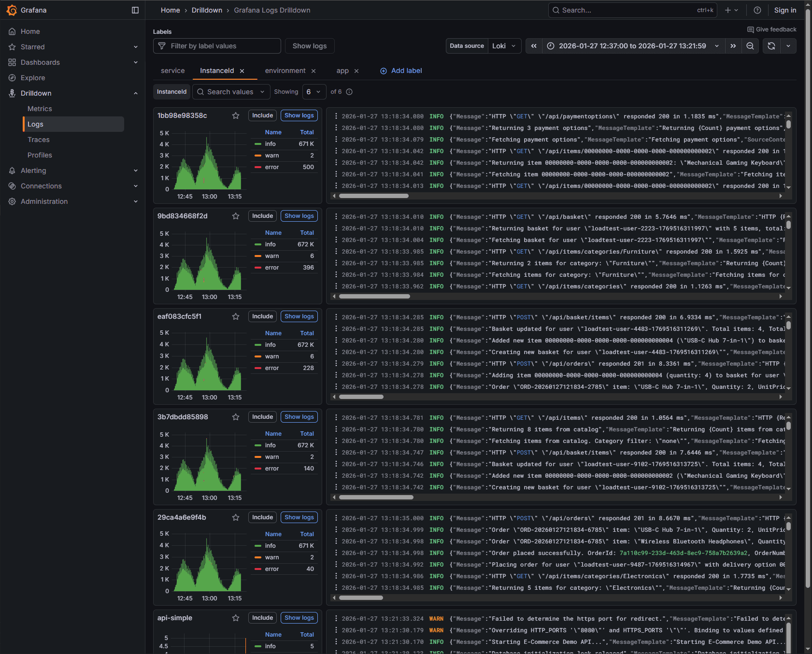The image size is (812, 654).
Task: Star the 1bb98e98358c instance
Action: (x=235, y=115)
